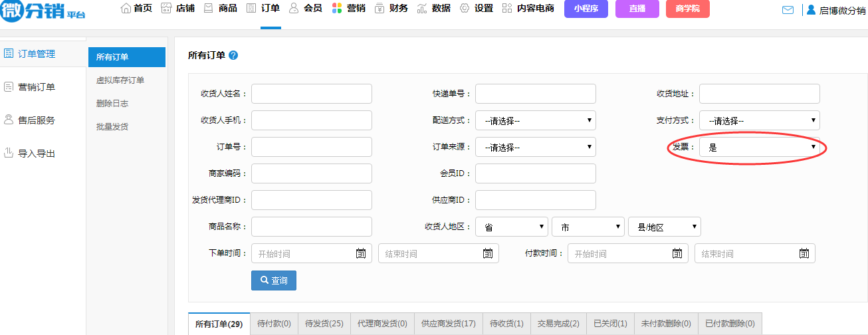Open calendar for order end time
This screenshot has height=335, width=868.
point(487,253)
